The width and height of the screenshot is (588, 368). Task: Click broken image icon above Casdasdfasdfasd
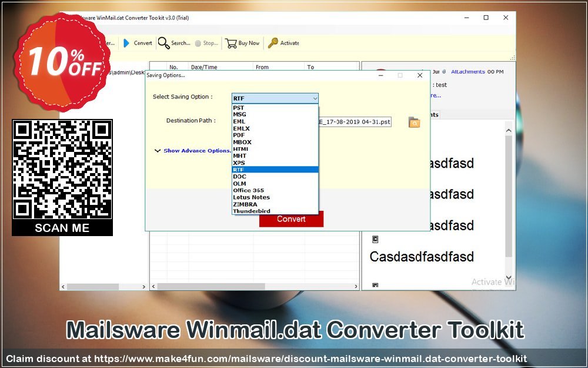(375, 239)
